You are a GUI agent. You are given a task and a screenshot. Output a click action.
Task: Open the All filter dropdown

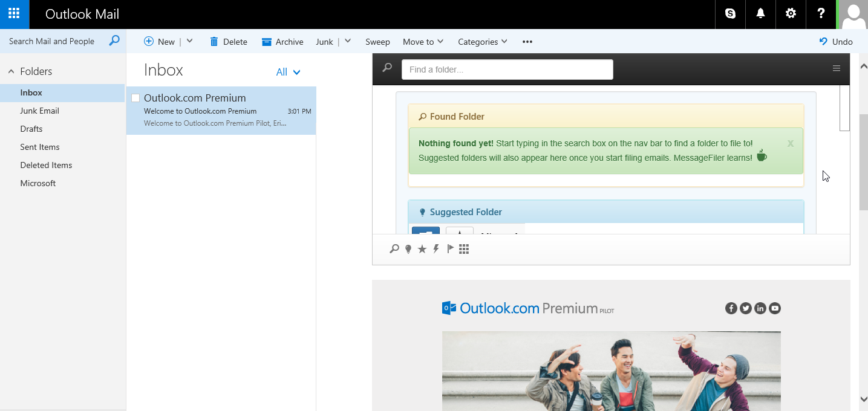pos(288,72)
